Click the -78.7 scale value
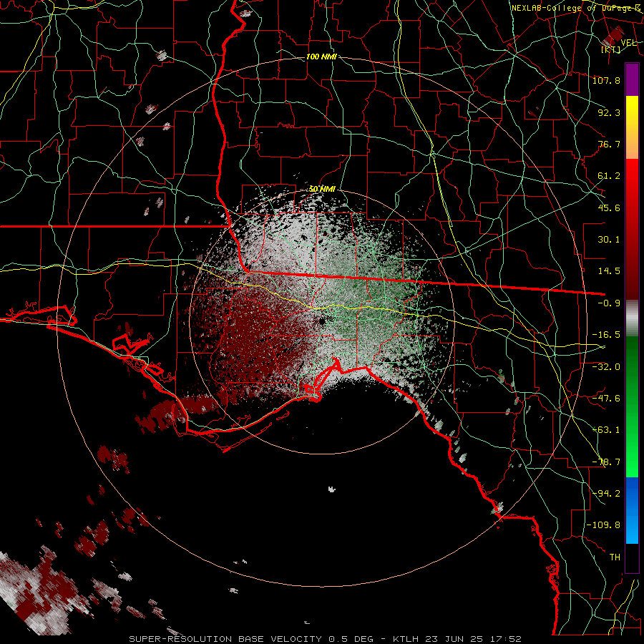Viewport: 644px width, 644px height. tap(606, 462)
